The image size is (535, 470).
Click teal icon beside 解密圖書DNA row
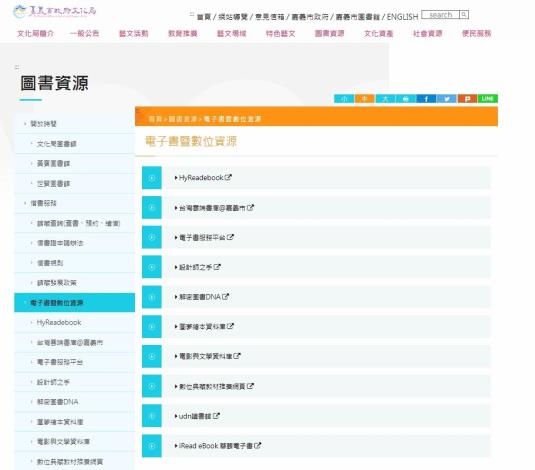coord(152,297)
